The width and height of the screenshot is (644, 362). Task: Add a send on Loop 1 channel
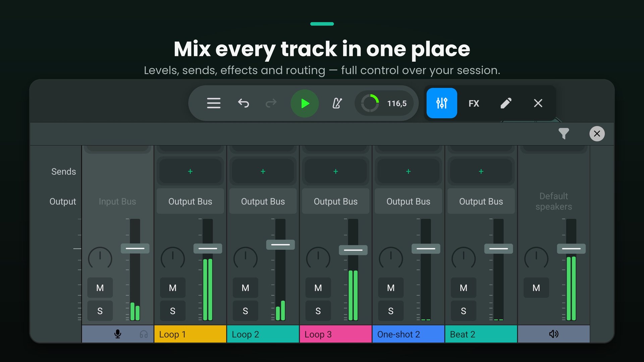point(190,171)
